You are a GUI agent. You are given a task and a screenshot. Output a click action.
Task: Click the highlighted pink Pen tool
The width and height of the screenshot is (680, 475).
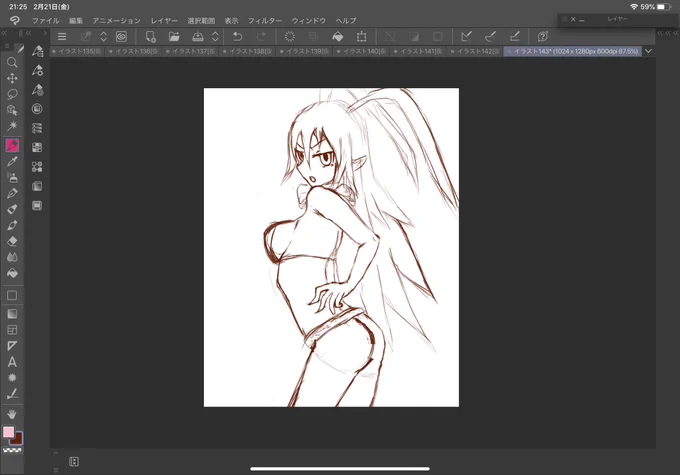12,145
